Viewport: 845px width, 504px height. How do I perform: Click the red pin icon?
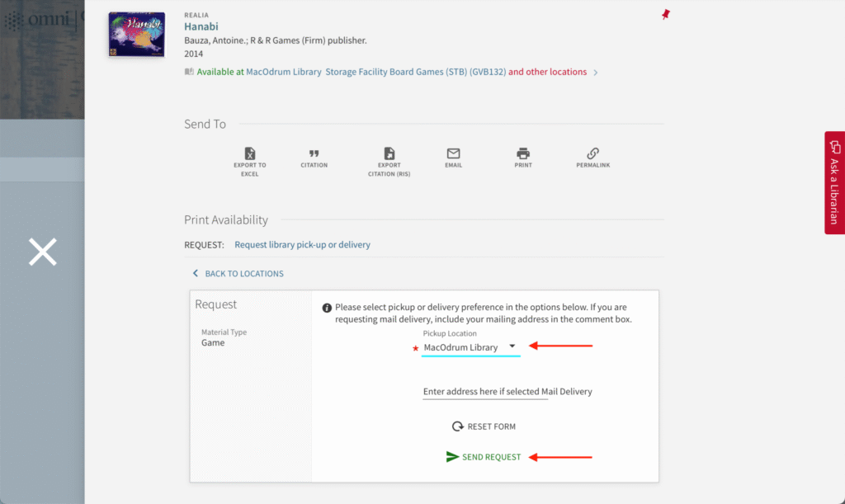pos(666,15)
